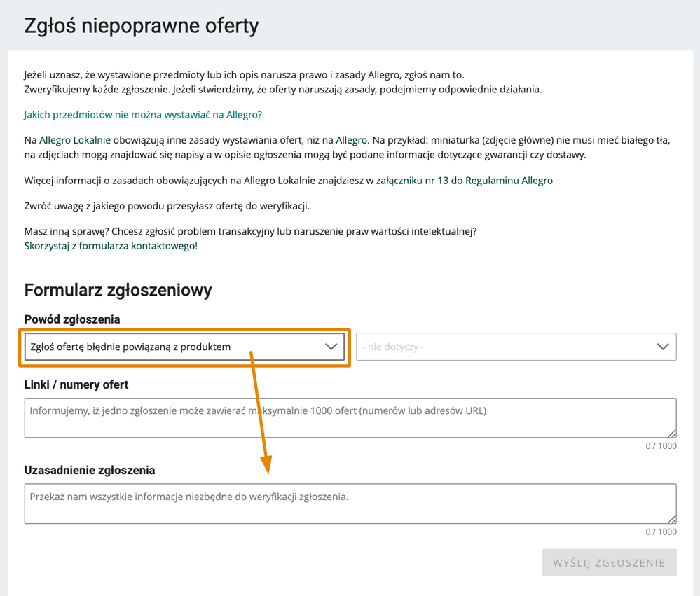Open the 'Powód zgłoszenia' reason dropdown
The image size is (700, 596).
[184, 347]
